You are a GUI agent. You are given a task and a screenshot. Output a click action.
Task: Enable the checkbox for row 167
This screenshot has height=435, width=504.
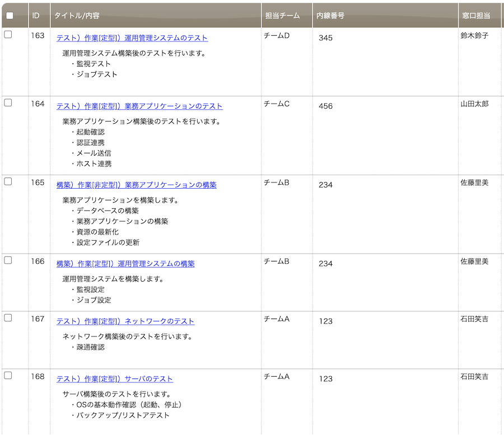pyautogui.click(x=8, y=317)
